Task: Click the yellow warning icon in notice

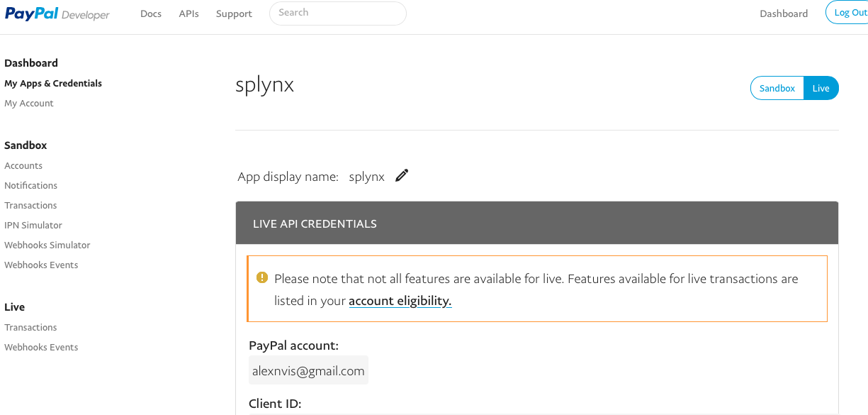Action: [x=262, y=277]
